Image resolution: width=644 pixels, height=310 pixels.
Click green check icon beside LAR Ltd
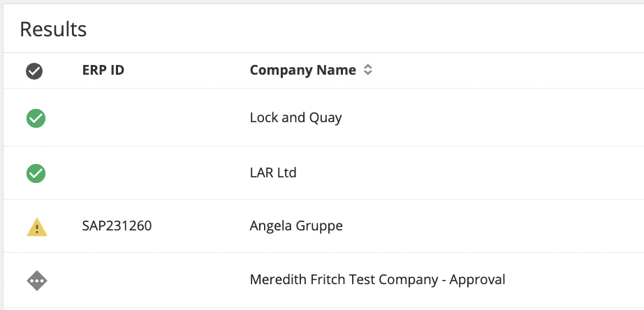[36, 173]
